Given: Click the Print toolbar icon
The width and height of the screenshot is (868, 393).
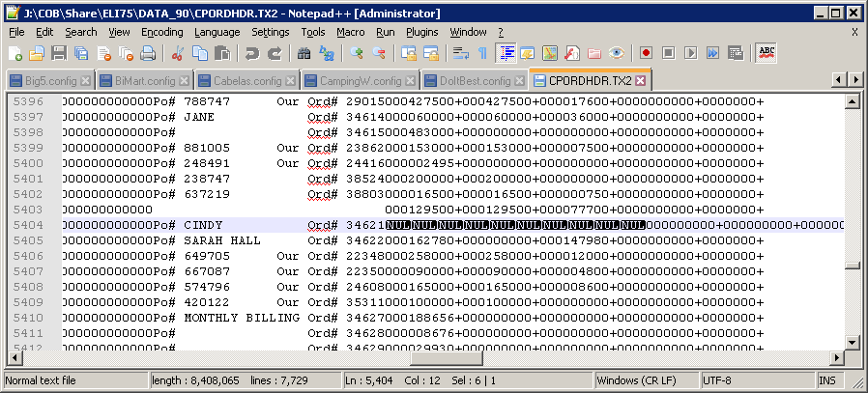Looking at the screenshot, I should click(x=148, y=53).
